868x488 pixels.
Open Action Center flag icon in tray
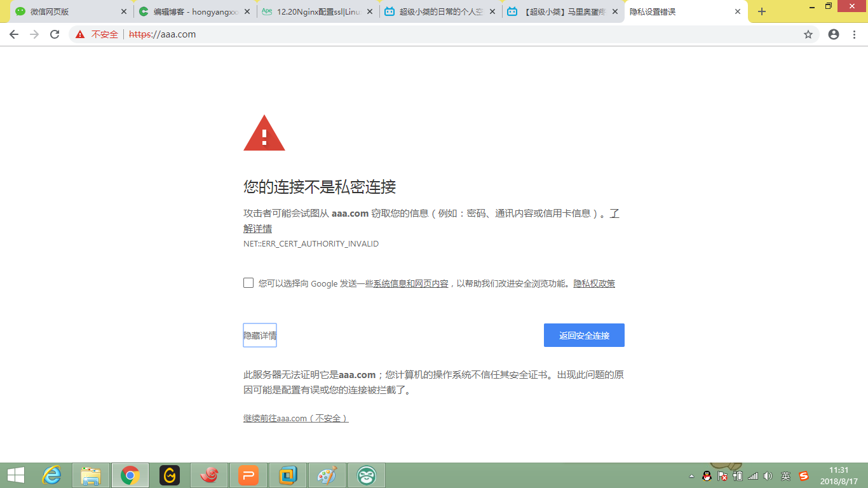[x=722, y=476]
